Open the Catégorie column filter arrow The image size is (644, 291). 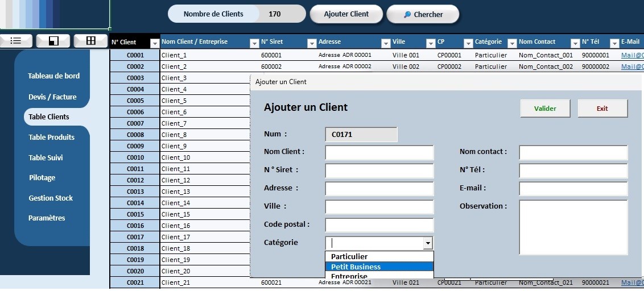(512, 43)
